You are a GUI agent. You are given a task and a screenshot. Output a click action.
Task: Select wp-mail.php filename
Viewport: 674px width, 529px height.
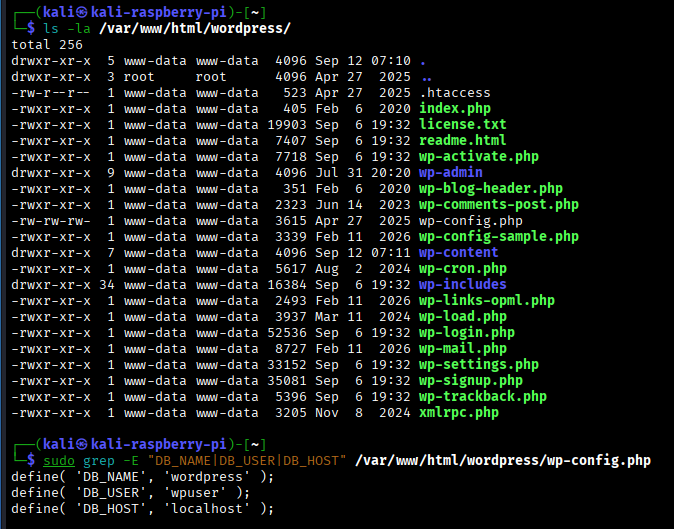click(463, 349)
